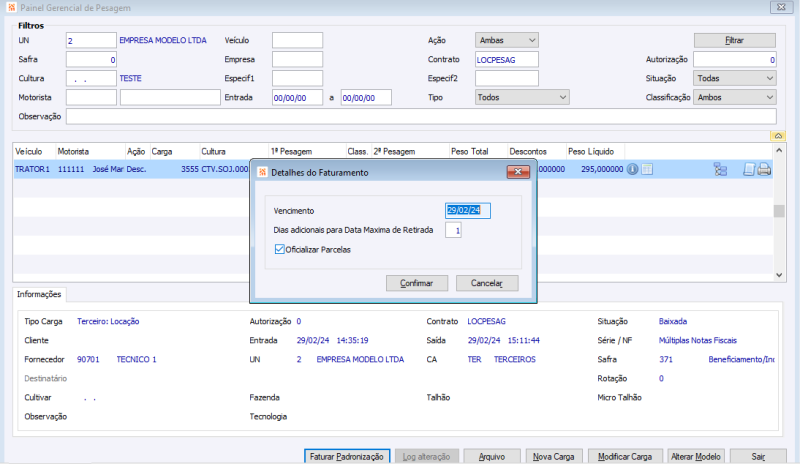Click the Baixada situação value
The height and width of the screenshot is (464, 800).
coord(672,321)
